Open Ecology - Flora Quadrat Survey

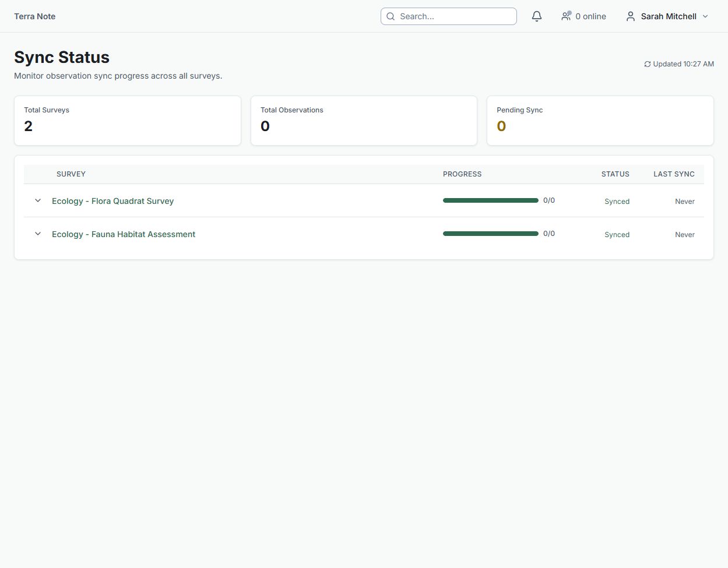112,201
